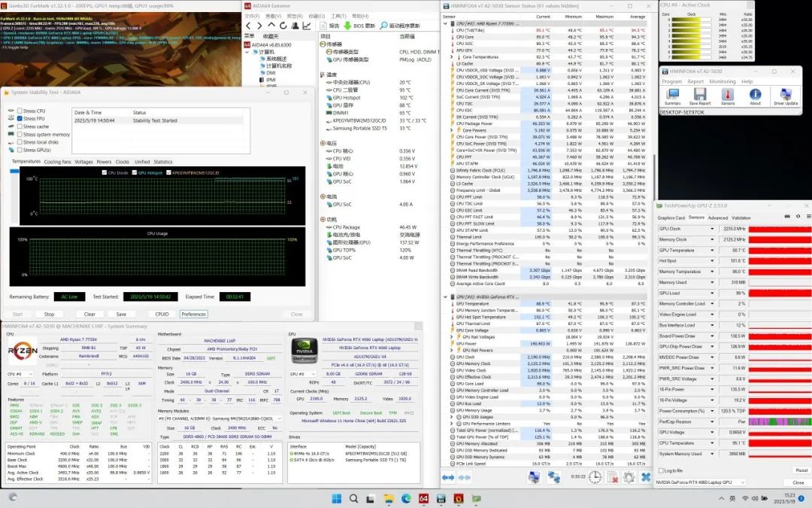This screenshot has width=812, height=508.
Task: Open About in the HWiNFO64 toolbar
Action: pyautogui.click(x=755, y=96)
